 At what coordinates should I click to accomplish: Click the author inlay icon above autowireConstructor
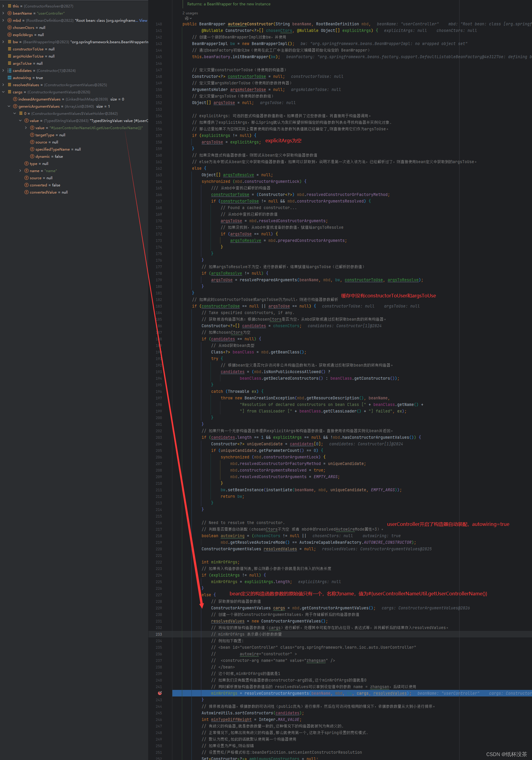(x=187, y=18)
